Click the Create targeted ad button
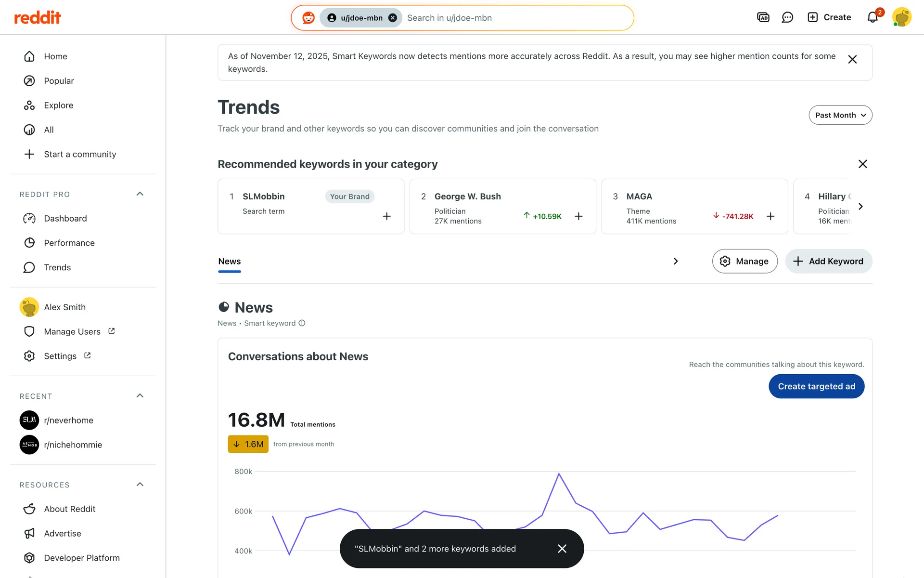The image size is (924, 578). [816, 386]
